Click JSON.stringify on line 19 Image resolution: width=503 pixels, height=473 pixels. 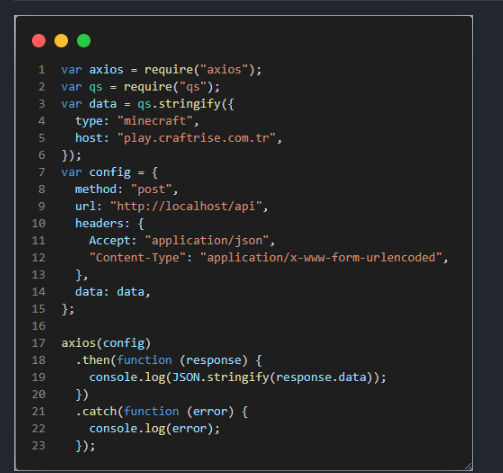tap(220, 377)
